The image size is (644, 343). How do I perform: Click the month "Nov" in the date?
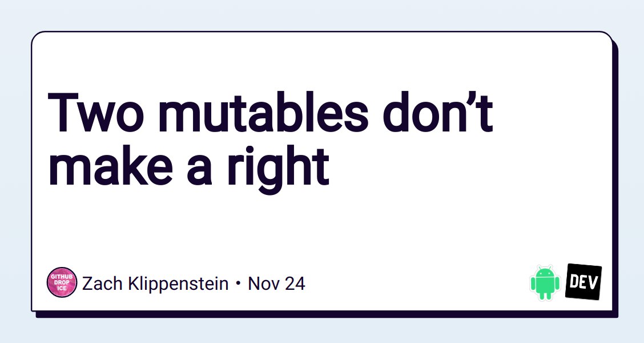[x=263, y=283]
